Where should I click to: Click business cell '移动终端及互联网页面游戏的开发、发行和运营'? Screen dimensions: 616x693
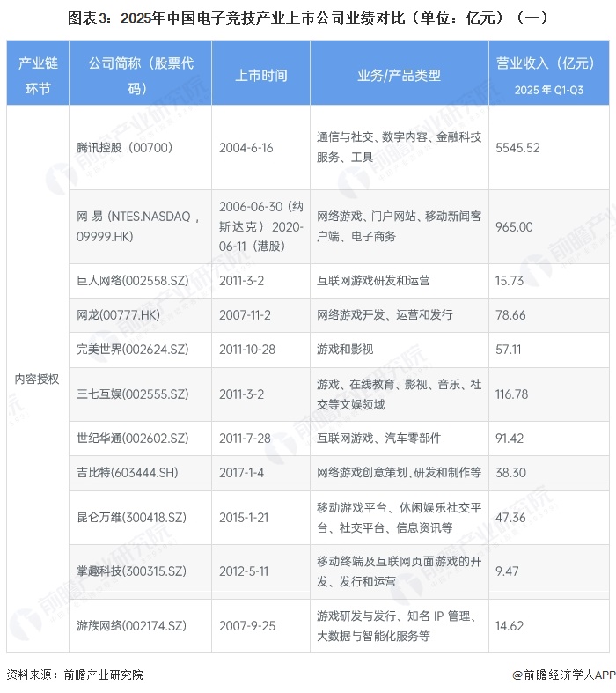[399, 571]
